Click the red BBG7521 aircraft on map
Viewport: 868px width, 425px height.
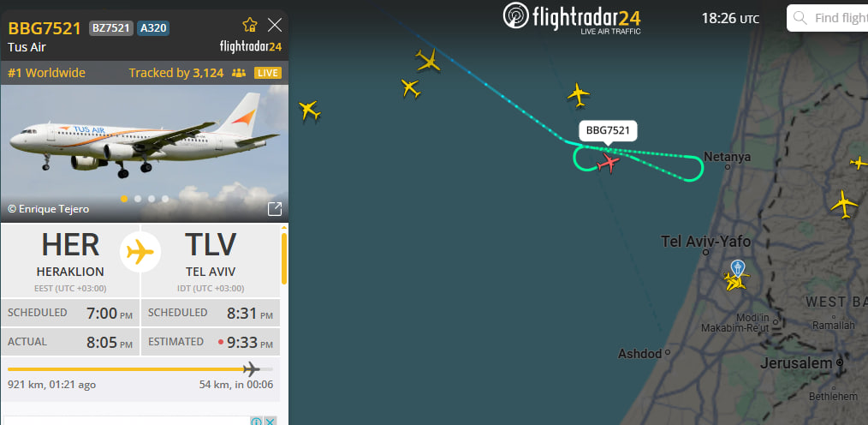[609, 163]
